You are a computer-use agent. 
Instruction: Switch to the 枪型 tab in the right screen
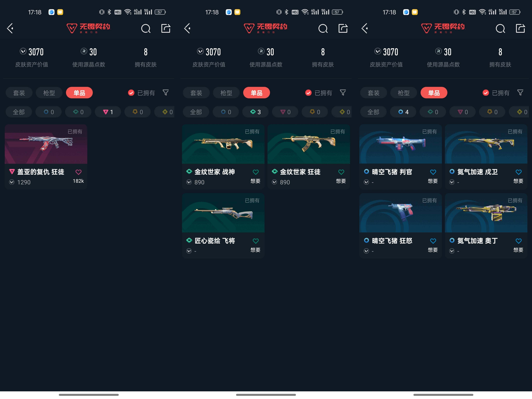click(403, 93)
